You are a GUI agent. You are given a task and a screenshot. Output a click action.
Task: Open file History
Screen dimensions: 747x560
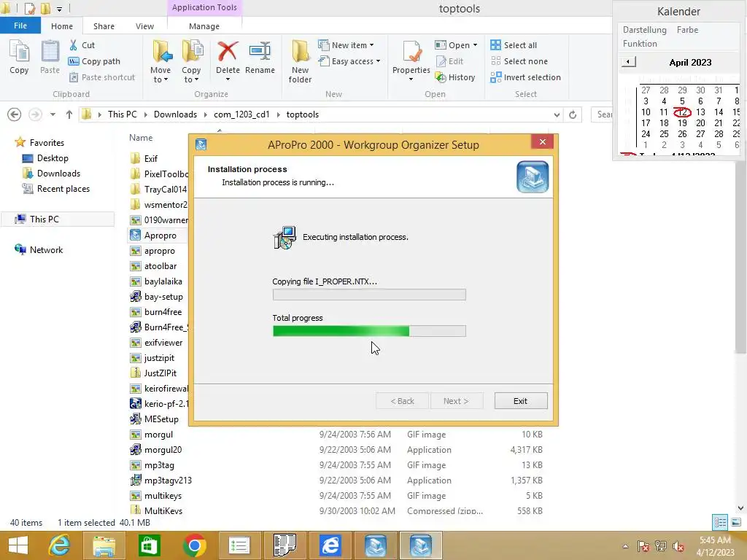455,77
